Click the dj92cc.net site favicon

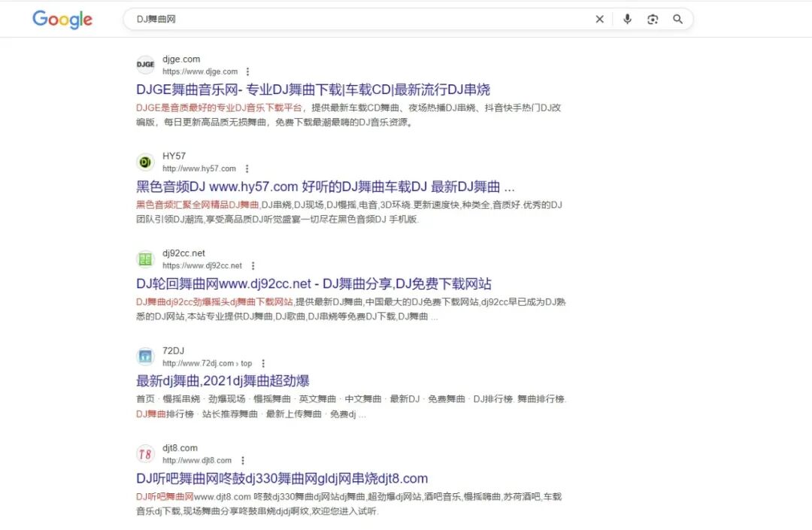146,259
